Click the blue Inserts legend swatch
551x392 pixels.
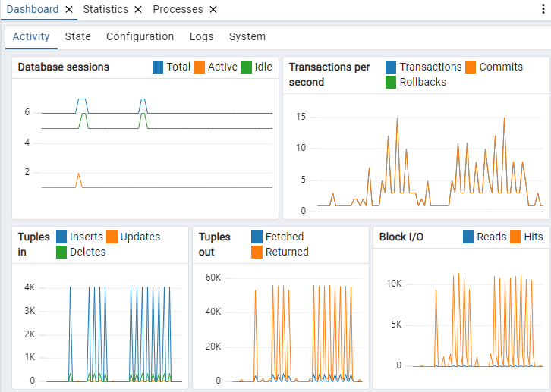tap(61, 237)
